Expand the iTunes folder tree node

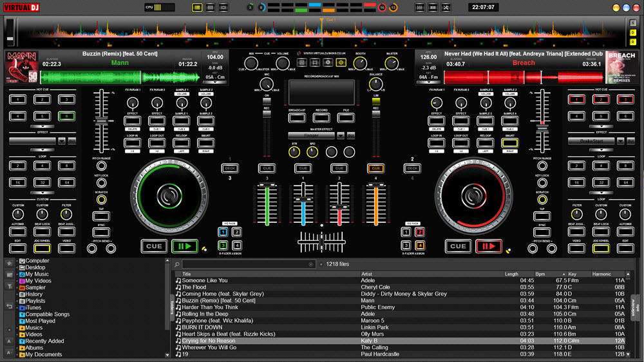coord(17,308)
